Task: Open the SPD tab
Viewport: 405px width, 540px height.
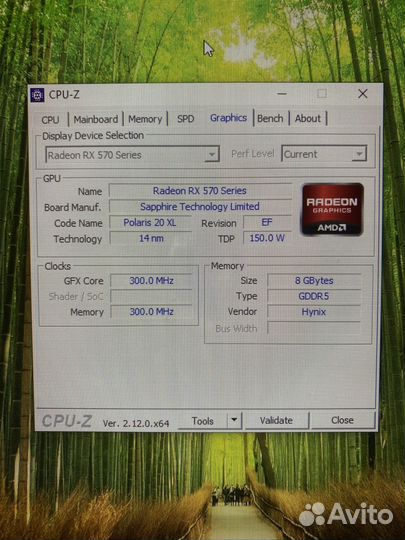Action: [x=186, y=119]
